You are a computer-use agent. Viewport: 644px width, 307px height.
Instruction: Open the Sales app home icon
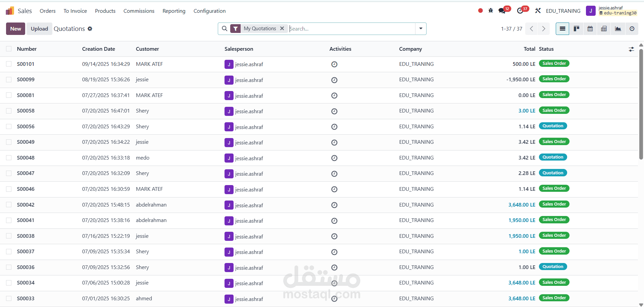[x=10, y=11]
